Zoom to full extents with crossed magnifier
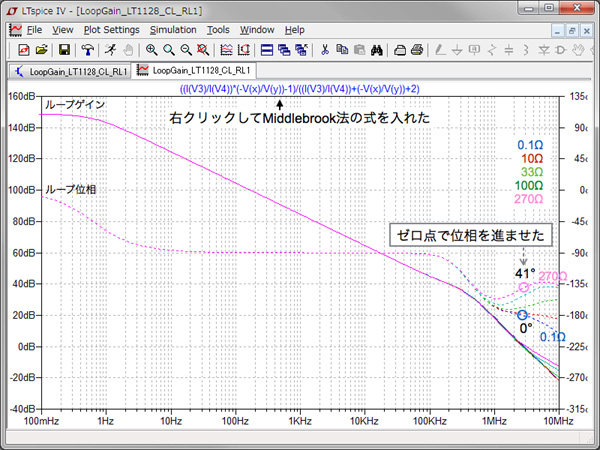 [x=204, y=49]
